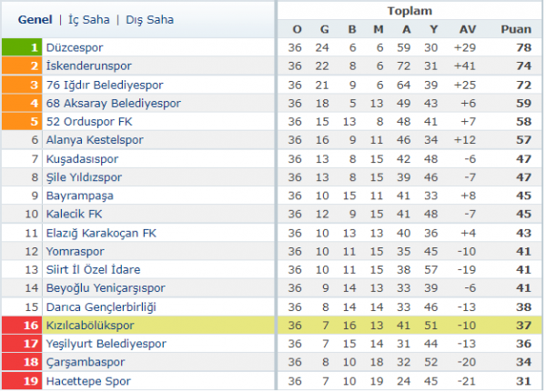546x392 pixels.
Task: Open 52 Orduspor FK team link
Action: tap(88, 121)
